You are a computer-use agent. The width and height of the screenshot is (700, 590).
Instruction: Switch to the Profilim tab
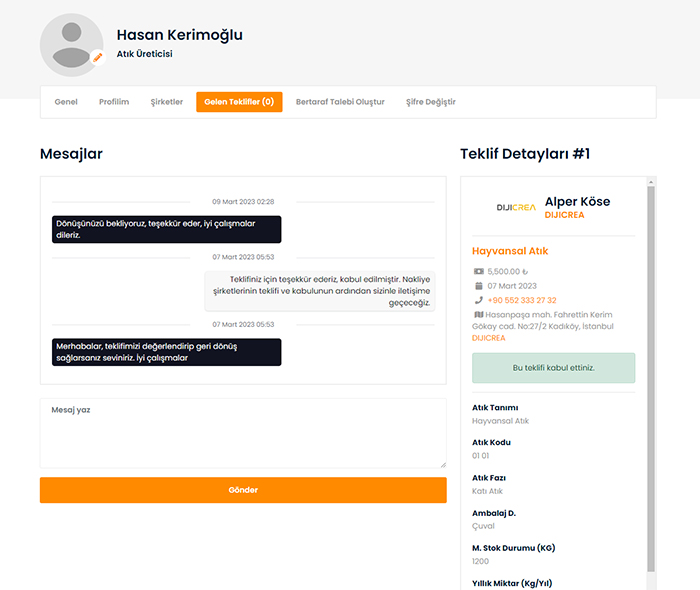tap(114, 102)
